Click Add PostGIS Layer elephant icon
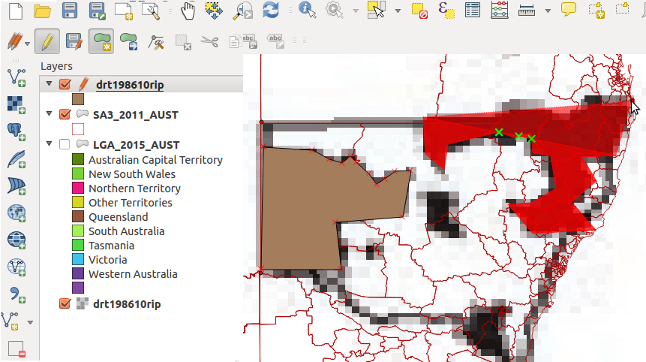 coord(16,132)
